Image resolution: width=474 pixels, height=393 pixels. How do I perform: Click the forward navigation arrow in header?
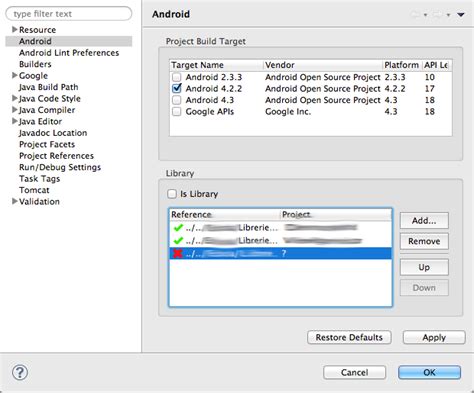(x=438, y=15)
